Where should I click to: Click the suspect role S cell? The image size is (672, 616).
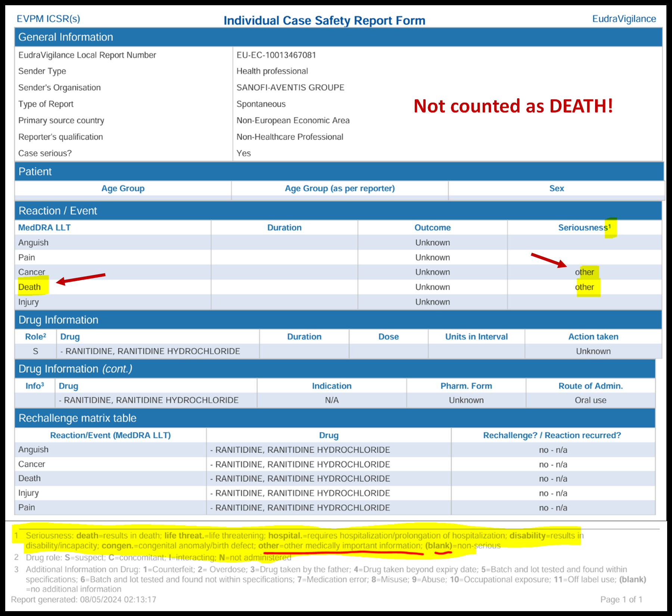35,351
